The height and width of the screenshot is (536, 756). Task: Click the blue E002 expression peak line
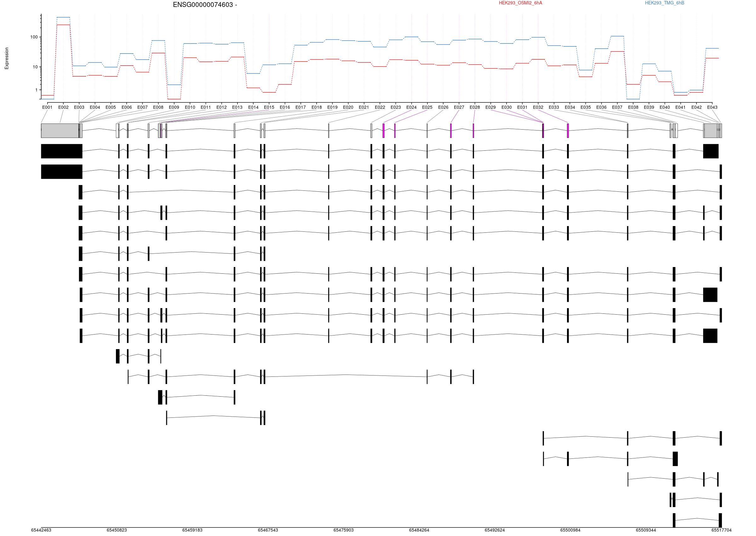[63, 17]
